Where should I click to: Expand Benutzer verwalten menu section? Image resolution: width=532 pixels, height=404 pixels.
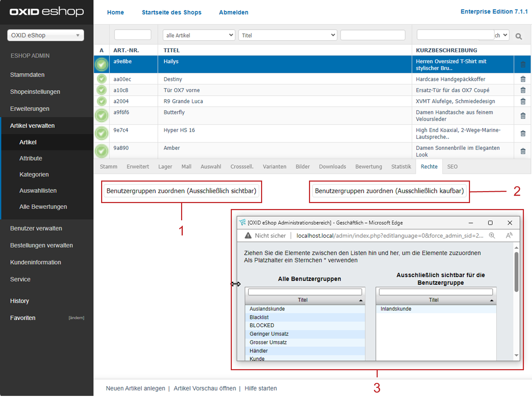tap(36, 228)
